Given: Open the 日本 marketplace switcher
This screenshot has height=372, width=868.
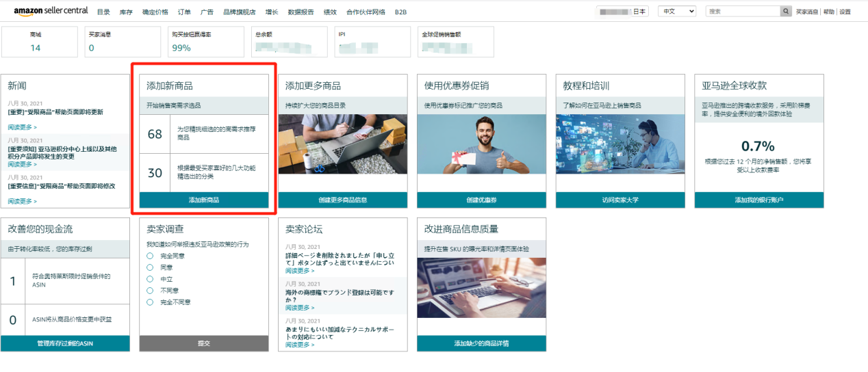Looking at the screenshot, I should click(x=623, y=12).
